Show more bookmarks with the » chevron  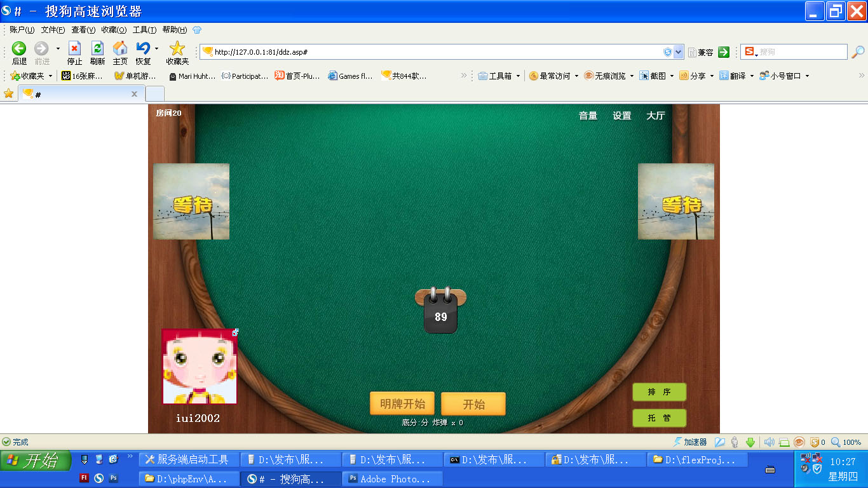pyautogui.click(x=464, y=76)
